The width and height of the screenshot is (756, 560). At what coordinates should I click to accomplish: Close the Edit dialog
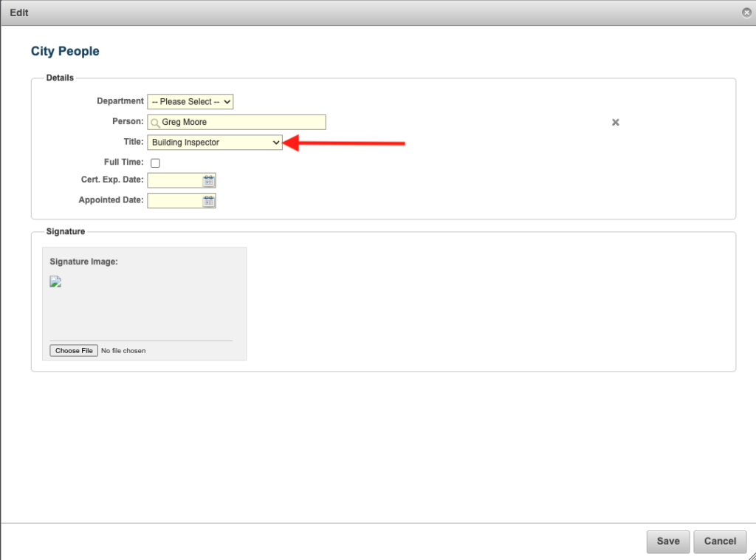coord(746,13)
